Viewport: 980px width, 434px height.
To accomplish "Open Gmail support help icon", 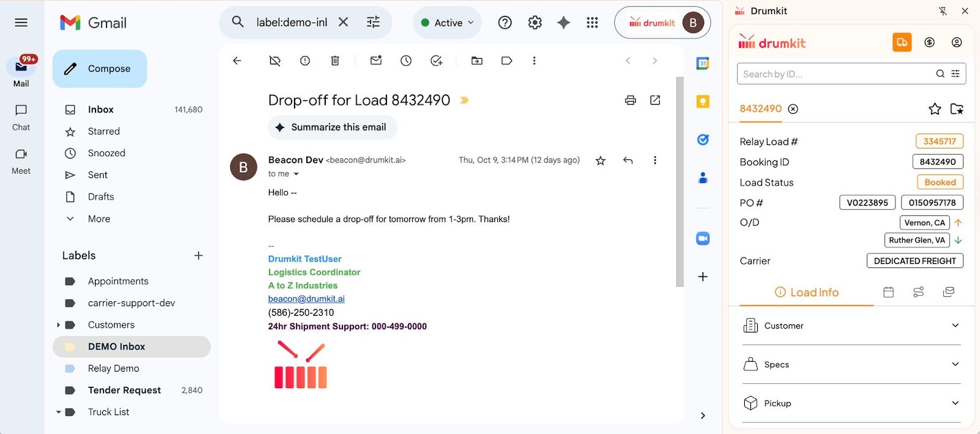I will 505,23.
